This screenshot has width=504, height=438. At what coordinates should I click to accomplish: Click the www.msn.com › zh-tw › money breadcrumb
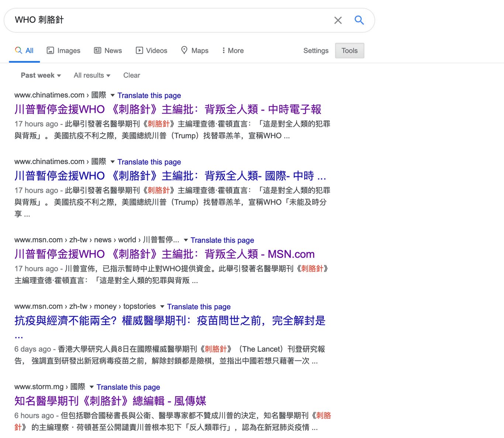pyautogui.click(x=85, y=306)
